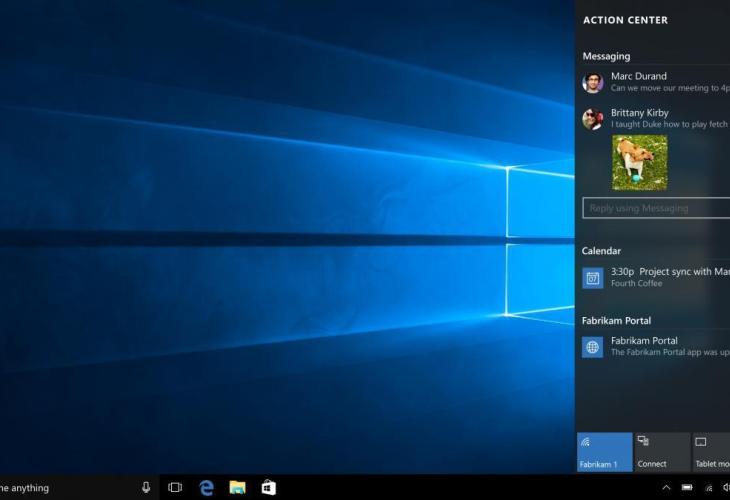Toggle the Fabrikam 1 Wi-Fi quick action
The height and width of the screenshot is (500, 730).
[x=604, y=452]
